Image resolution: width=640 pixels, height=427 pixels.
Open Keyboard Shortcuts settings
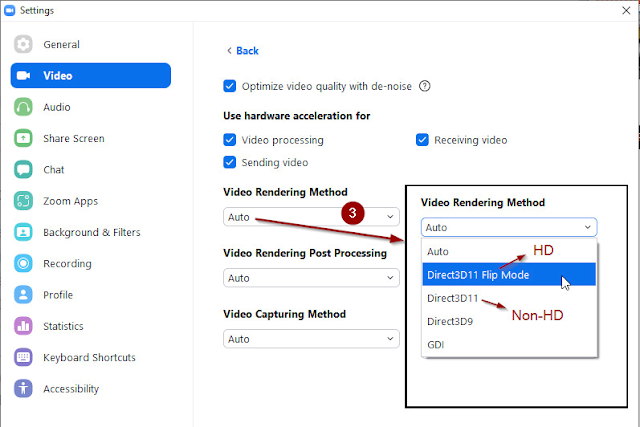(x=91, y=357)
